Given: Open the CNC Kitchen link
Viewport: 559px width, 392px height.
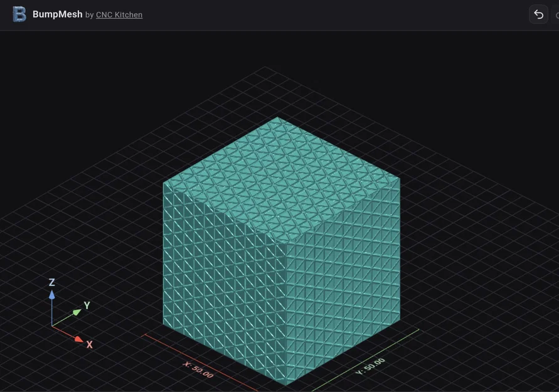Looking at the screenshot, I should pos(119,15).
